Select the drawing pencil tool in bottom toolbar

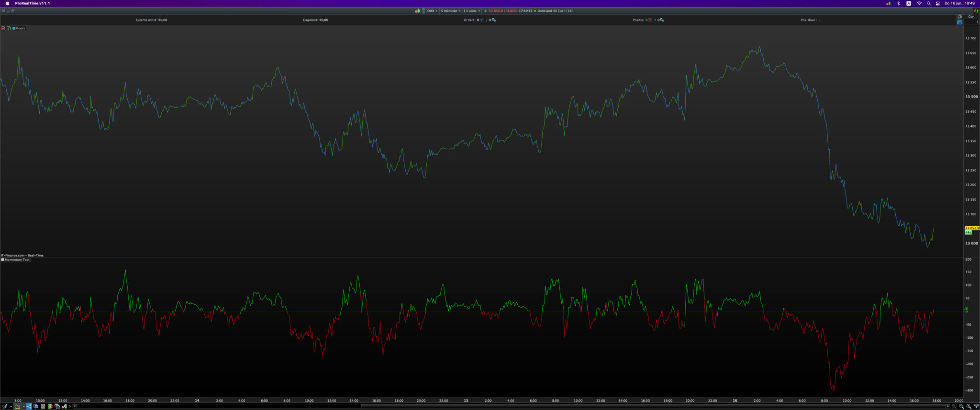tap(4, 406)
